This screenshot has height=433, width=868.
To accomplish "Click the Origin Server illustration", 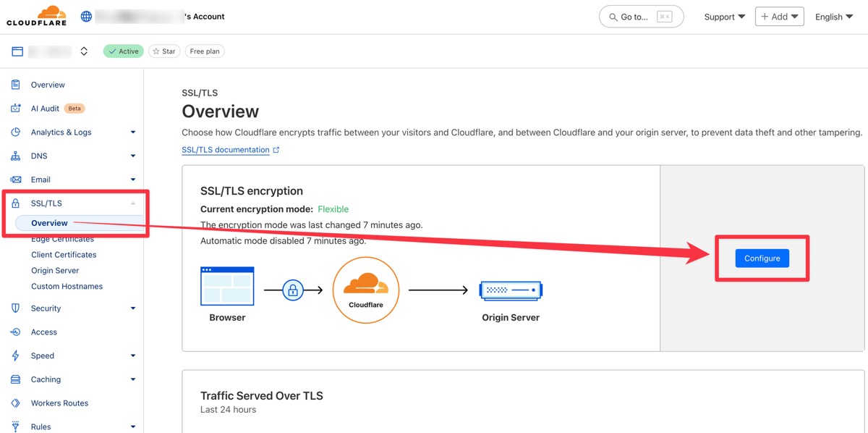I will point(511,290).
